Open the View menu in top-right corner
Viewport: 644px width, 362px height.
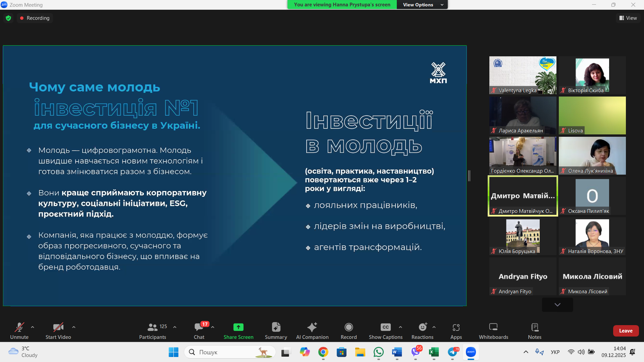pos(628,18)
